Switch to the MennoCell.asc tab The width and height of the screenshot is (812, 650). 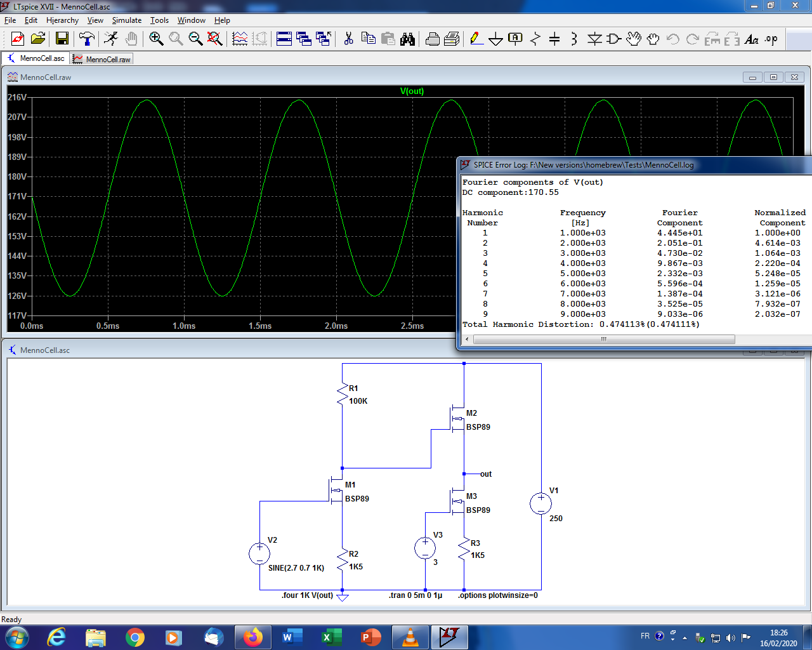pos(36,58)
